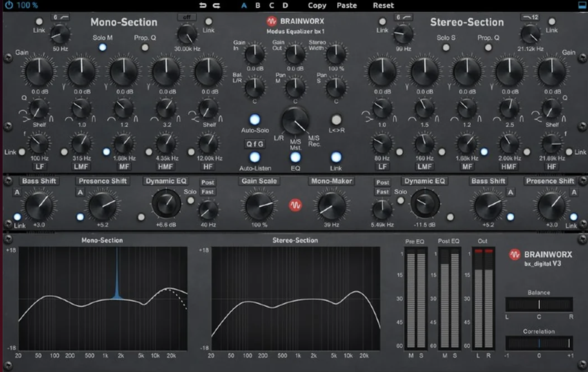The image size is (588, 372).
Task: Click the Mono LF band label
Action: coord(40,167)
